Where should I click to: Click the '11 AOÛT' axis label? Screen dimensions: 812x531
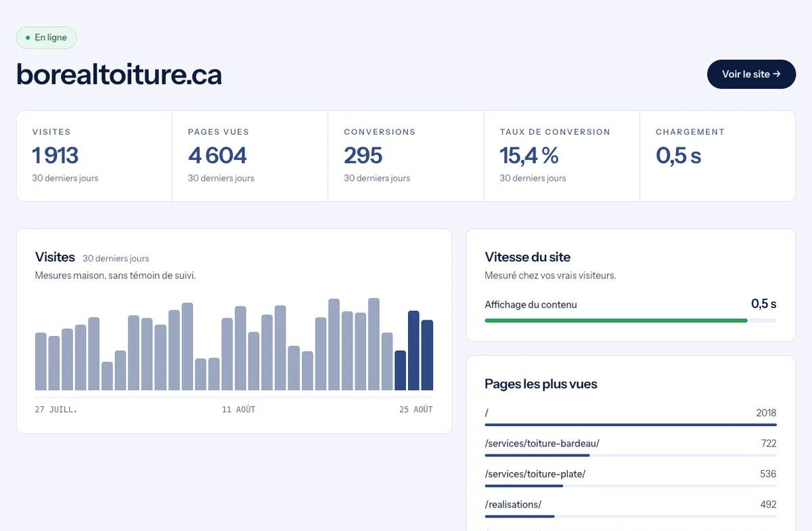(239, 409)
